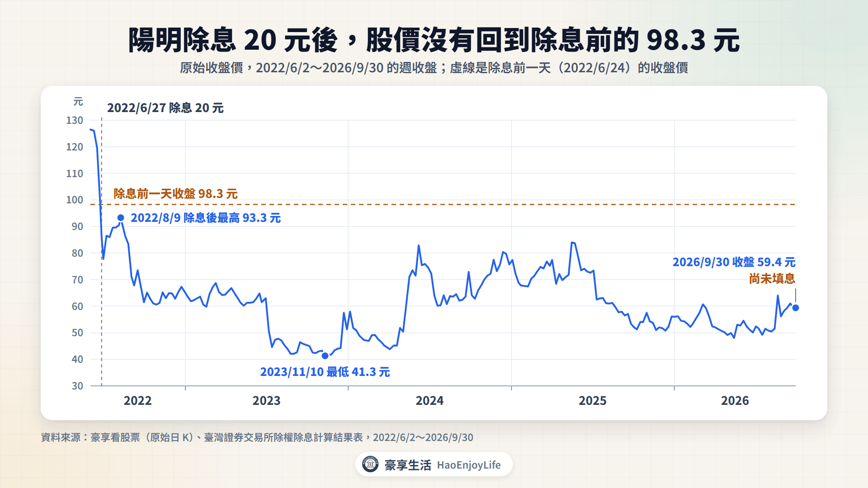Click the y-axis value 110
The height and width of the screenshot is (488, 868).
75,174
